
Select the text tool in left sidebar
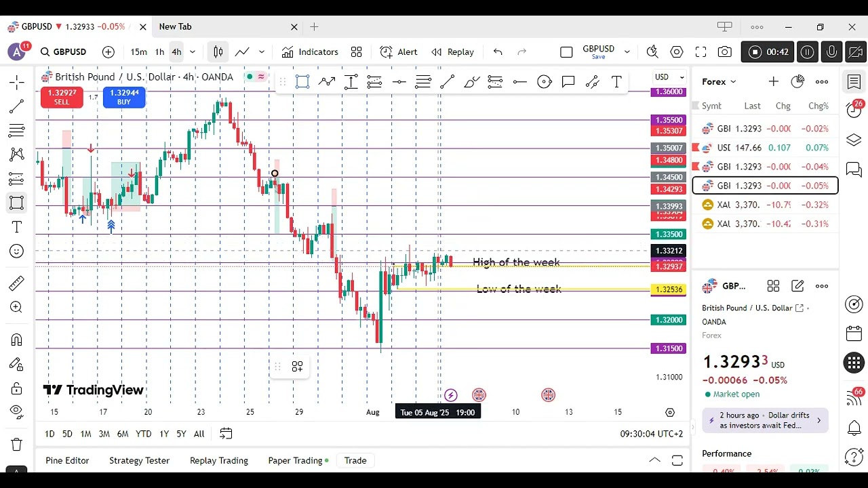[17, 227]
